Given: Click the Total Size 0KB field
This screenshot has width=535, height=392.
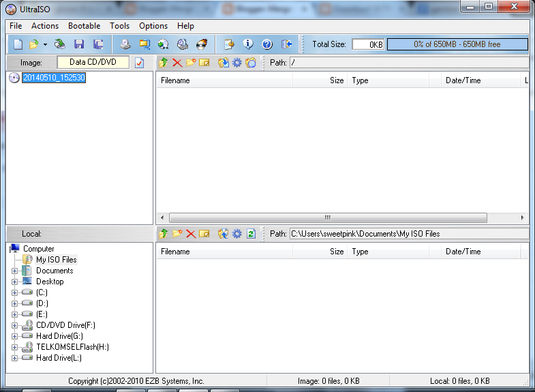Looking at the screenshot, I should click(x=369, y=44).
